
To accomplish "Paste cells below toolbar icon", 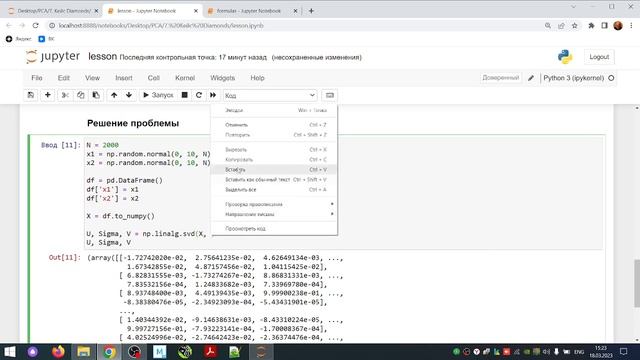I will click(96, 95).
